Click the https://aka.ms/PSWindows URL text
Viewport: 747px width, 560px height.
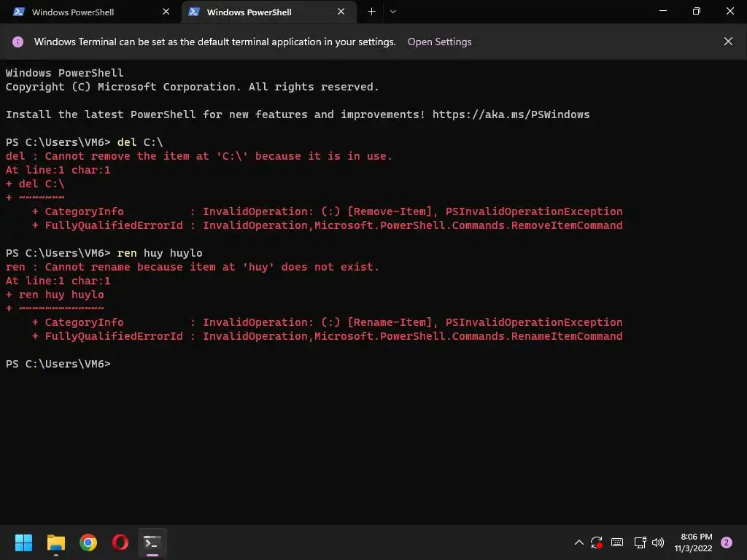tap(511, 114)
